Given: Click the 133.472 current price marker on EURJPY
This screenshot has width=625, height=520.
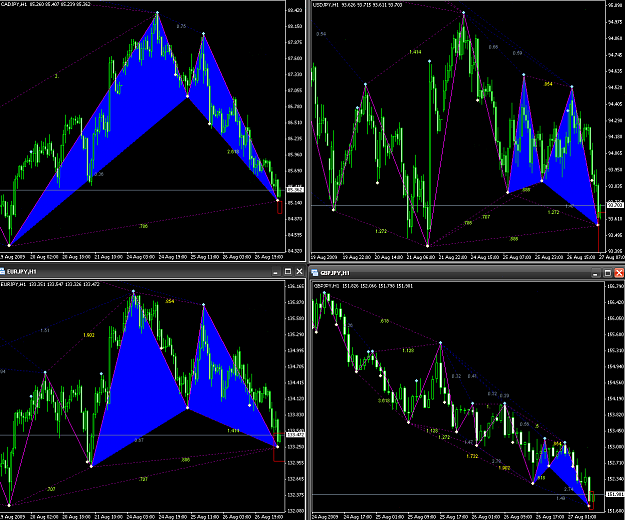Looking at the screenshot, I should coord(295,434).
